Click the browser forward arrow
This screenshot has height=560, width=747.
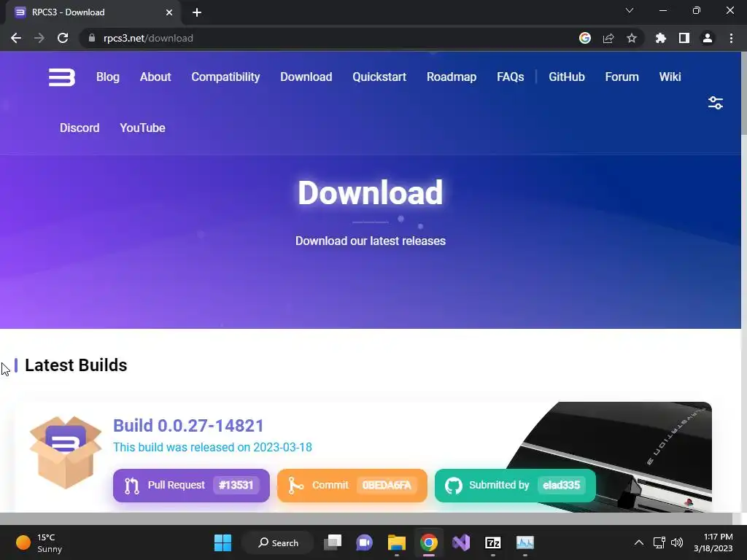coord(39,38)
